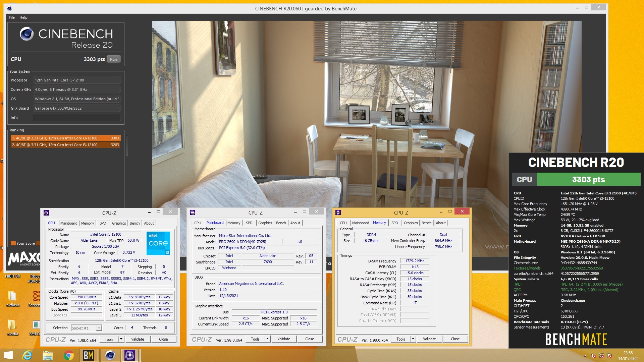The height and width of the screenshot is (362, 644).
Task: Click the Info input field in Cinebench
Action: (x=77, y=118)
